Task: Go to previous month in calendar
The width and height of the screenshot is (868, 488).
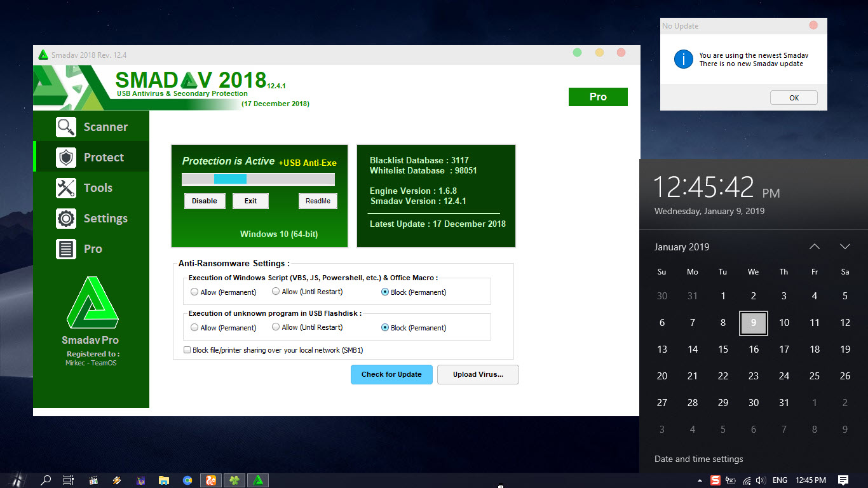Action: (x=815, y=247)
